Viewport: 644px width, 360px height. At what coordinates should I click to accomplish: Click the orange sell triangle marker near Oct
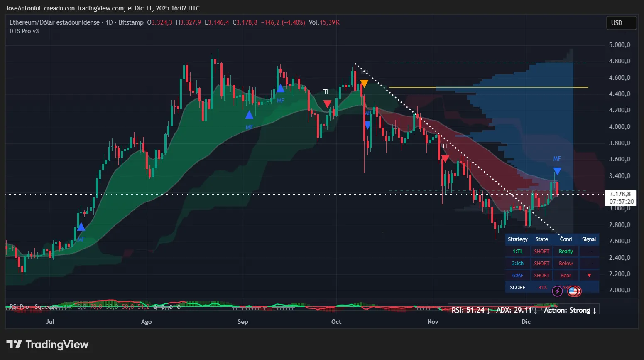pos(364,82)
